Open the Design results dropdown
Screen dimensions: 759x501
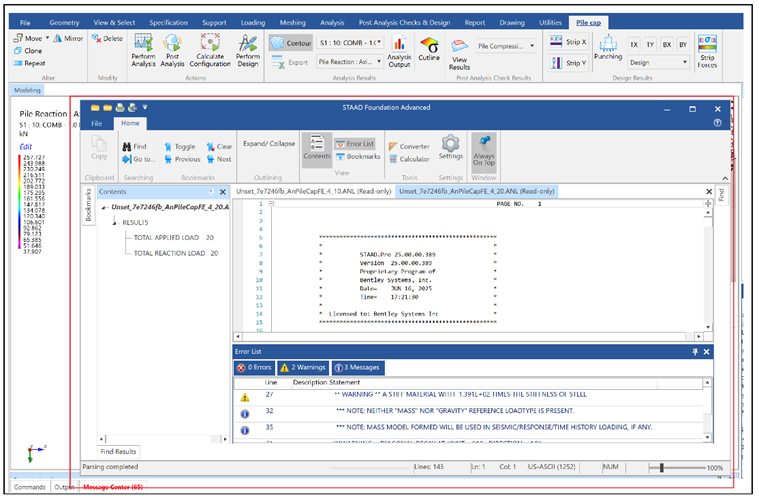point(658,62)
